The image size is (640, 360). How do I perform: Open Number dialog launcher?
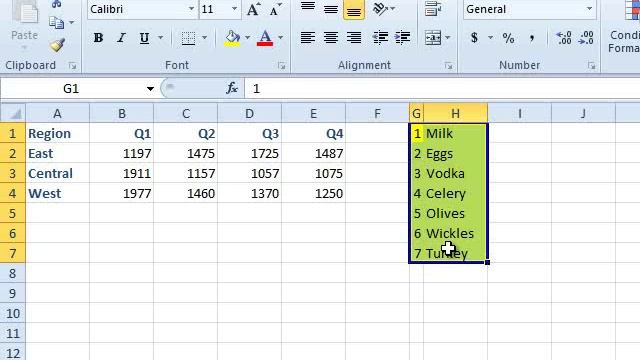point(591,65)
